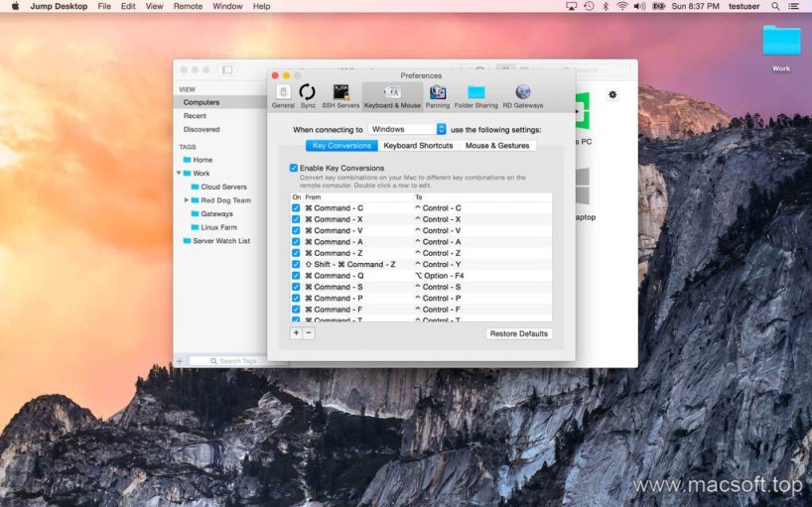Click the plus button to add conversion
812x507 pixels.
pyautogui.click(x=296, y=333)
